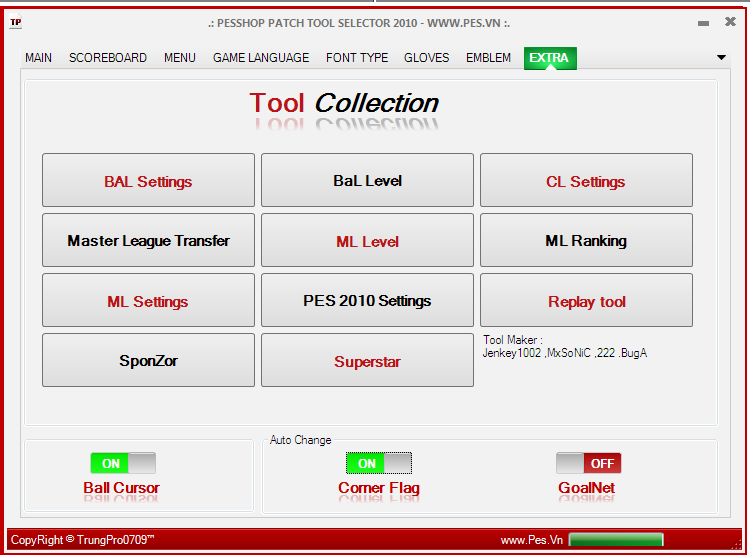
Task: Click the ML Ranking button
Action: pyautogui.click(x=586, y=240)
